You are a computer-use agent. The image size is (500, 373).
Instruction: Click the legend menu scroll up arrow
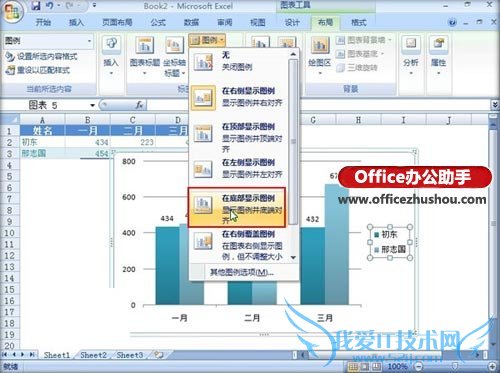pyautogui.click(x=293, y=54)
